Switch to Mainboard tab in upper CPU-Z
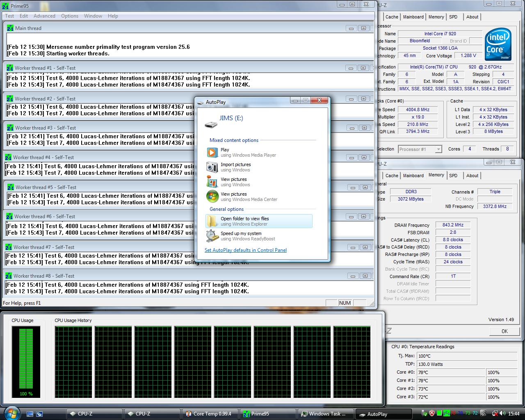 [413, 17]
